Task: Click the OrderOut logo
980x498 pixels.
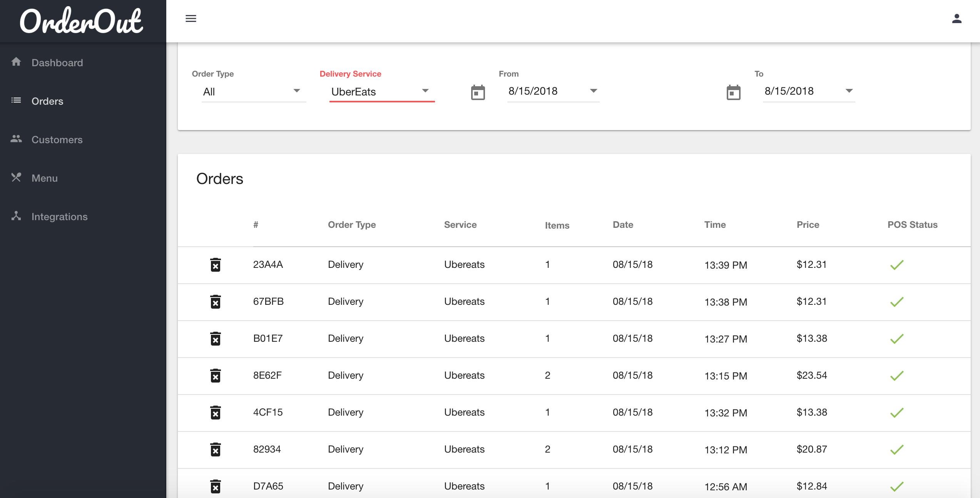Action: pyautogui.click(x=82, y=21)
